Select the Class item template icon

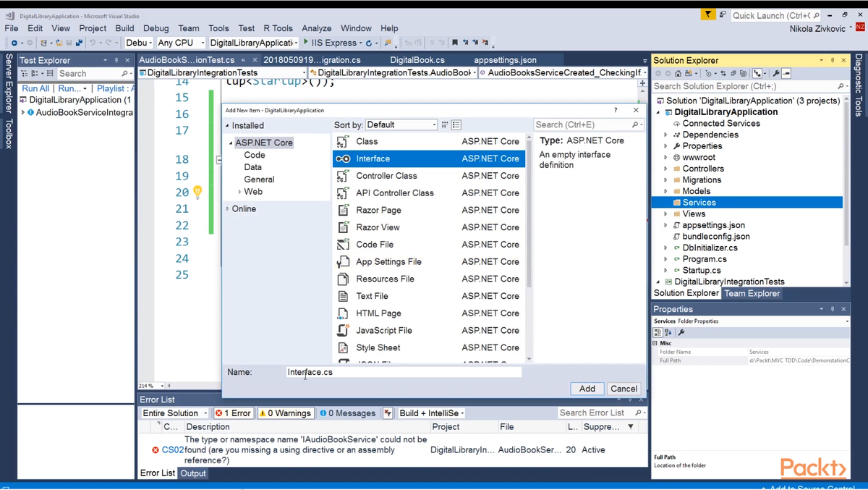pos(343,142)
